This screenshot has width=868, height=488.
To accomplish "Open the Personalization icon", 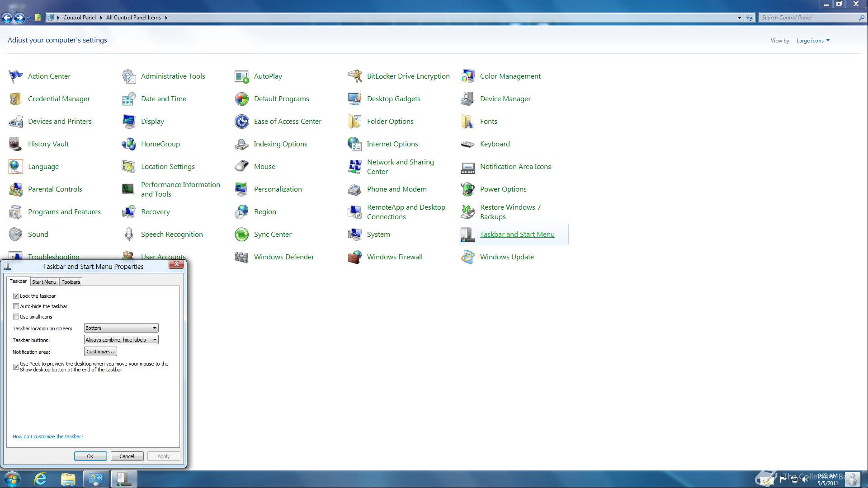I will click(241, 189).
